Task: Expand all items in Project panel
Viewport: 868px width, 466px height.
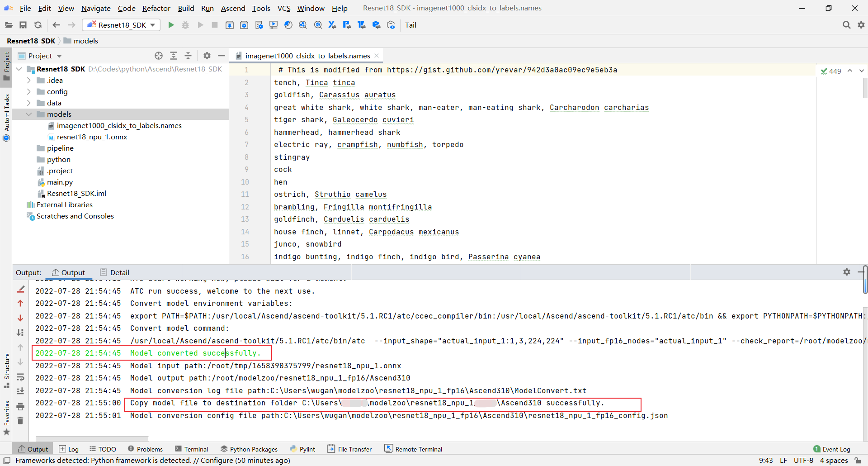Action: click(x=174, y=56)
